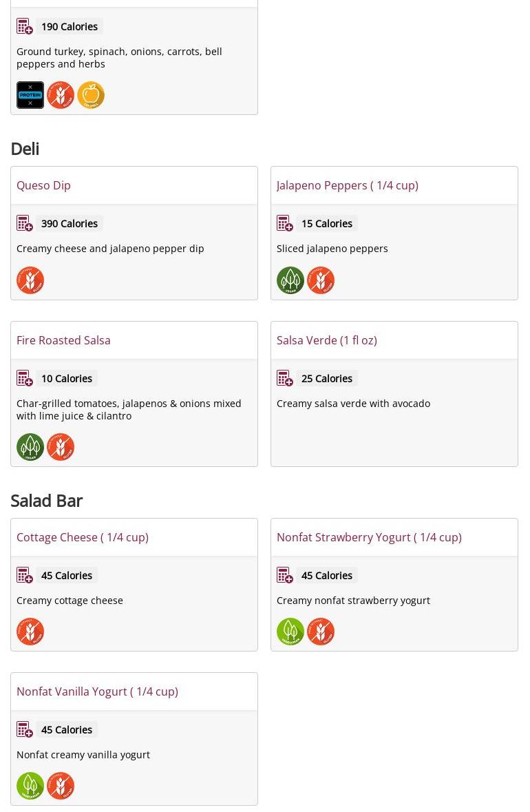
Task: Click nutrition calculator icon for Cottage Cheese
Action: click(x=25, y=576)
